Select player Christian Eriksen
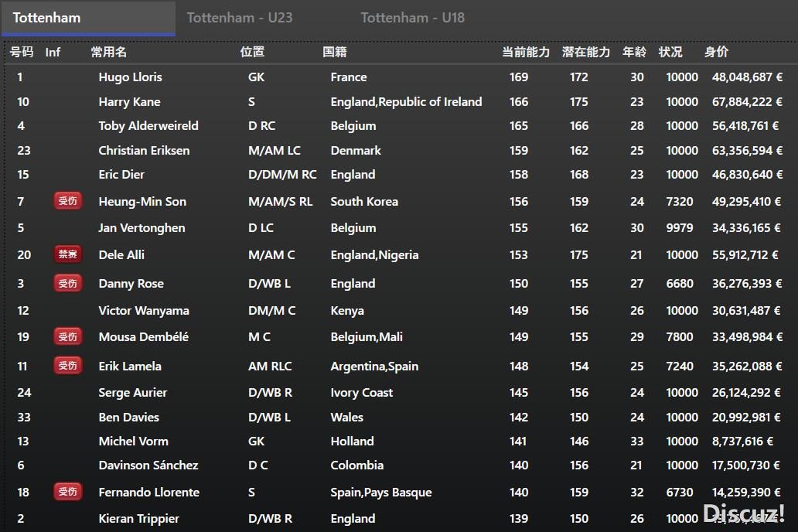 [144, 151]
